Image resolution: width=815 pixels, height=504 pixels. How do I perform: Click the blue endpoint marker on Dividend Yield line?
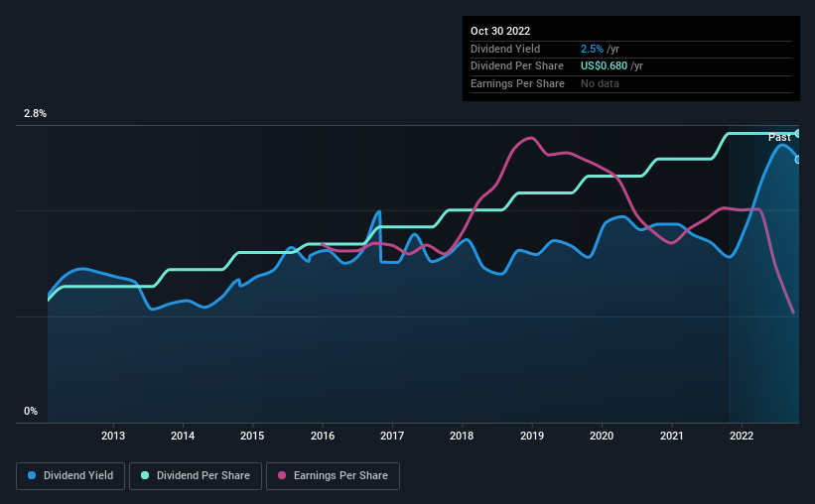[798, 160]
